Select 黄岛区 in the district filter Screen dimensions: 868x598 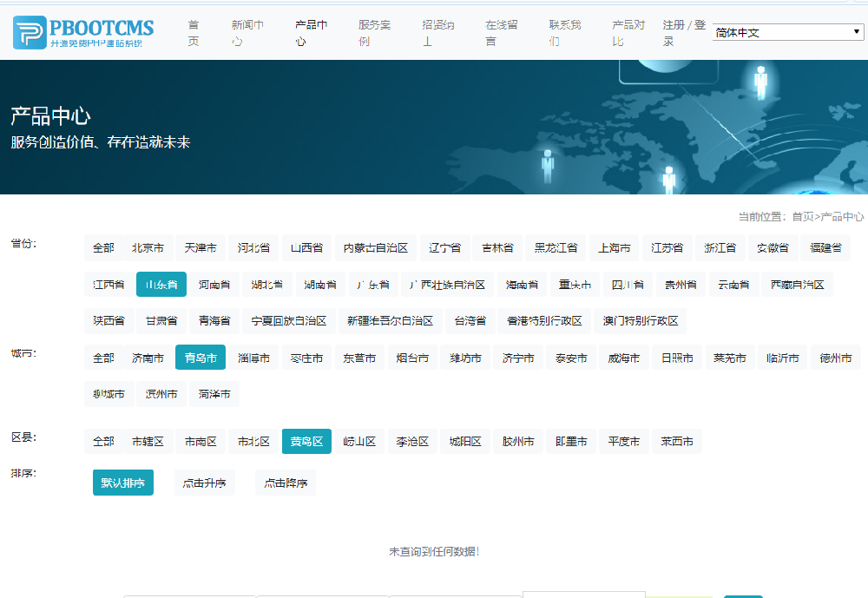coord(306,442)
